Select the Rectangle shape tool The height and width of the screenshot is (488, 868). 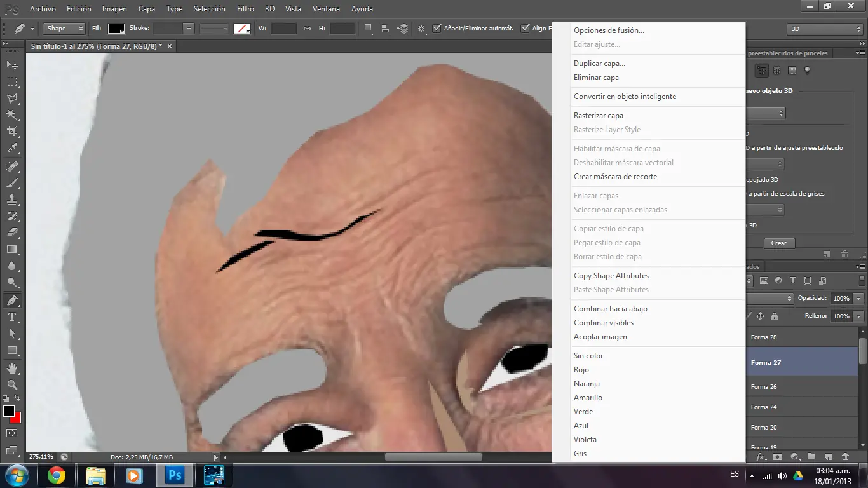click(x=12, y=350)
